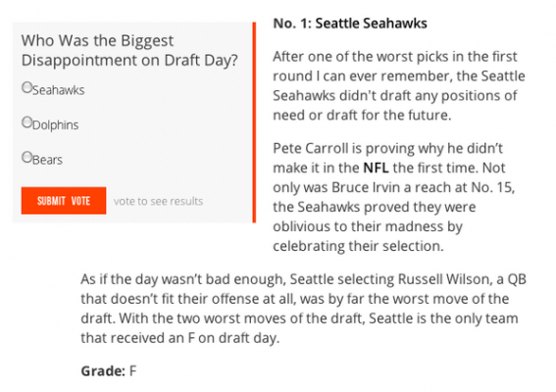Click the paragraph starting 'Pete Carroll is proving'
The width and height of the screenshot is (556, 392).
click(394, 197)
